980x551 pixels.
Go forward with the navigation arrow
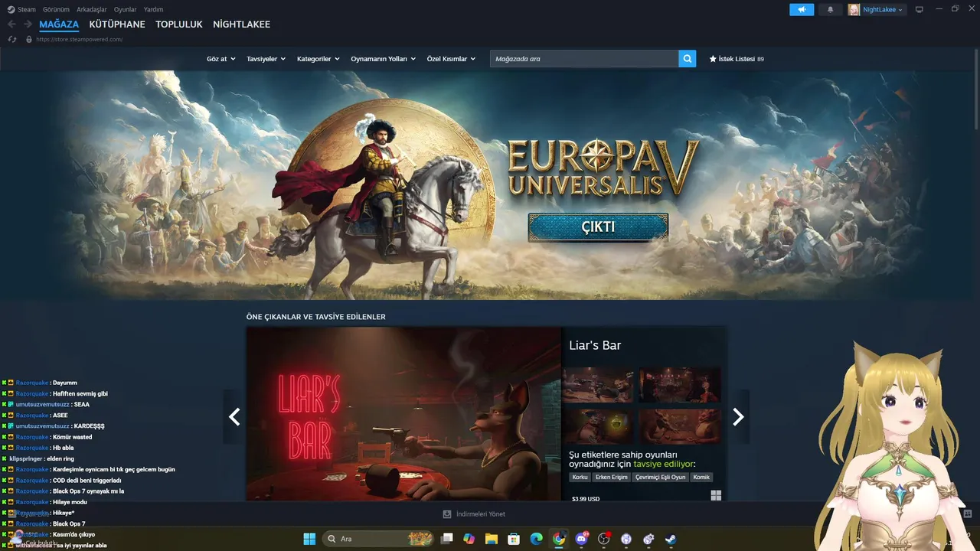(x=28, y=24)
